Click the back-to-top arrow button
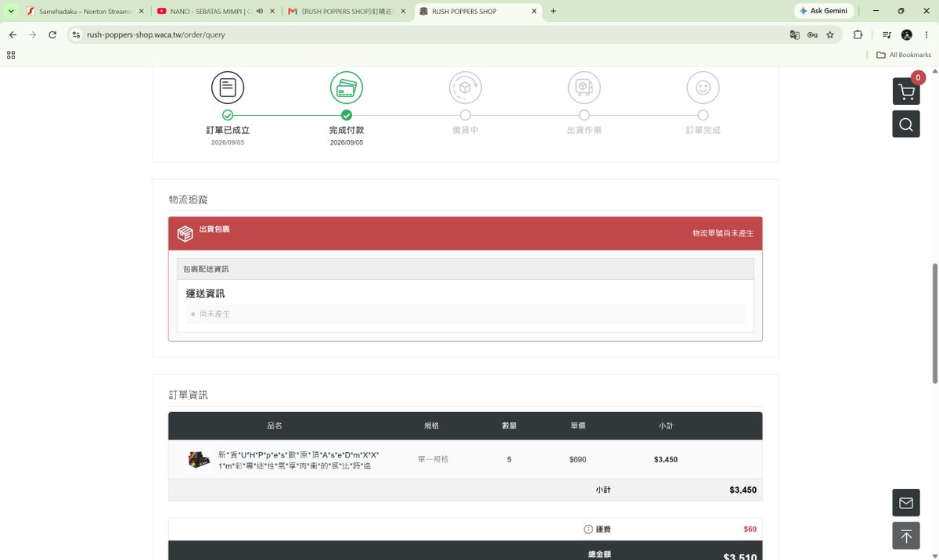939x560 pixels. pyautogui.click(x=906, y=536)
